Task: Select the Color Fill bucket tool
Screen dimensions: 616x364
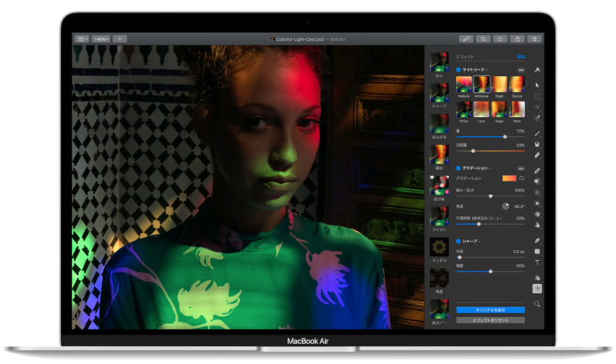Action: point(537,145)
